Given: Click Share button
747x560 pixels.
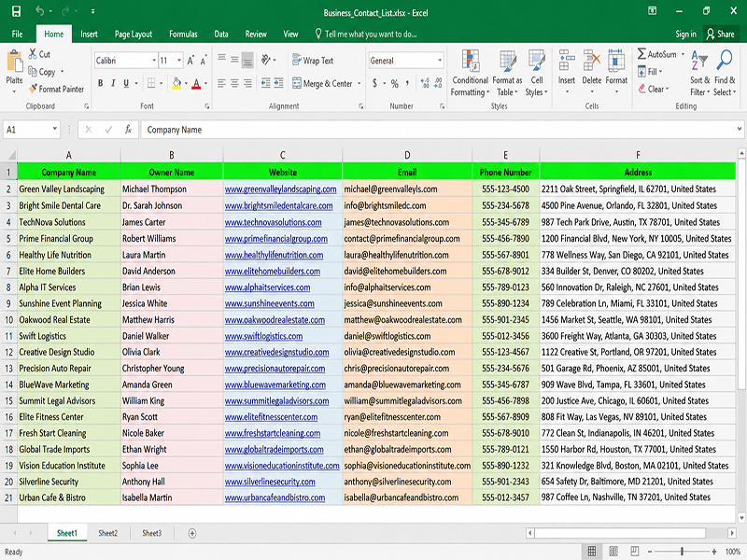Looking at the screenshot, I should (x=720, y=34).
